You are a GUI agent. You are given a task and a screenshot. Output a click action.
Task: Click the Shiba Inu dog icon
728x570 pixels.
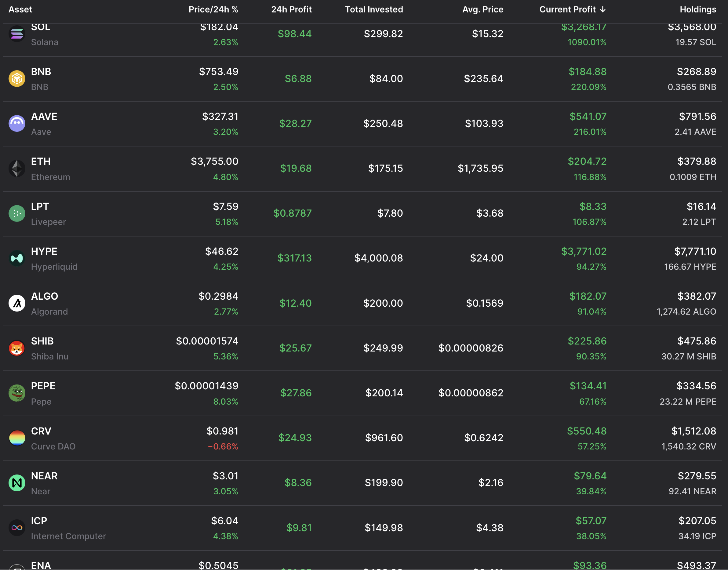click(17, 348)
